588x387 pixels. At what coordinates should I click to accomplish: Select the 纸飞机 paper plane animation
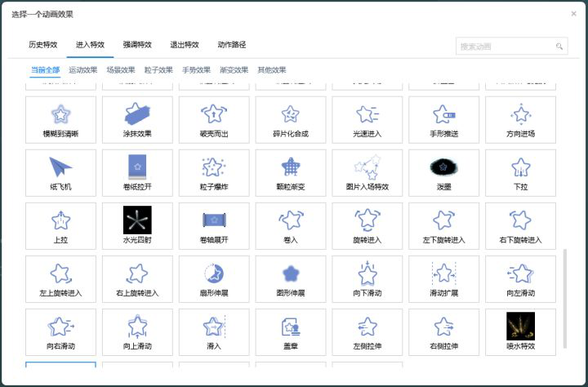[60, 173]
